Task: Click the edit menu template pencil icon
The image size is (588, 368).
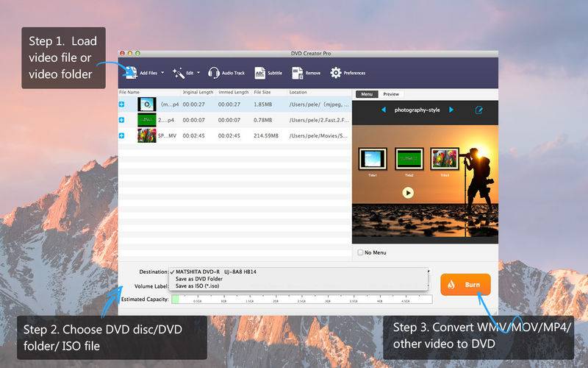Action: coord(478,110)
